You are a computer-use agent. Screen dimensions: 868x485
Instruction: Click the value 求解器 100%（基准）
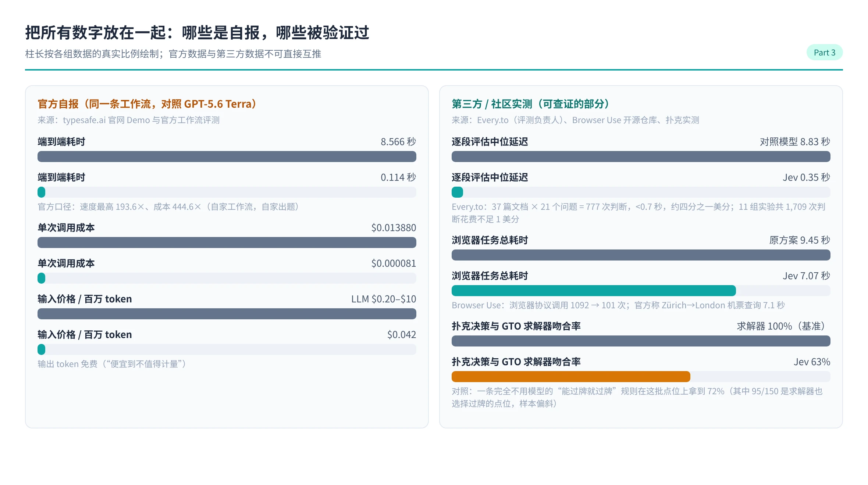tap(783, 326)
